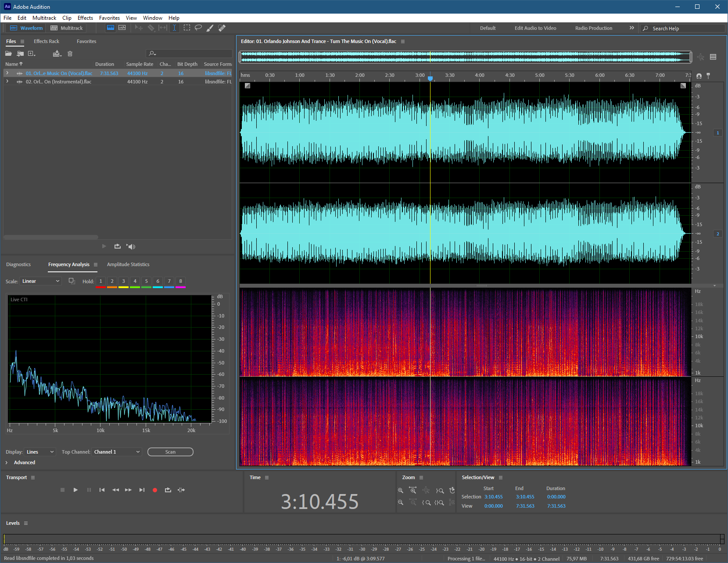Expand the 01 Vocal.flac file row
The height and width of the screenshot is (563, 728).
pos(7,73)
